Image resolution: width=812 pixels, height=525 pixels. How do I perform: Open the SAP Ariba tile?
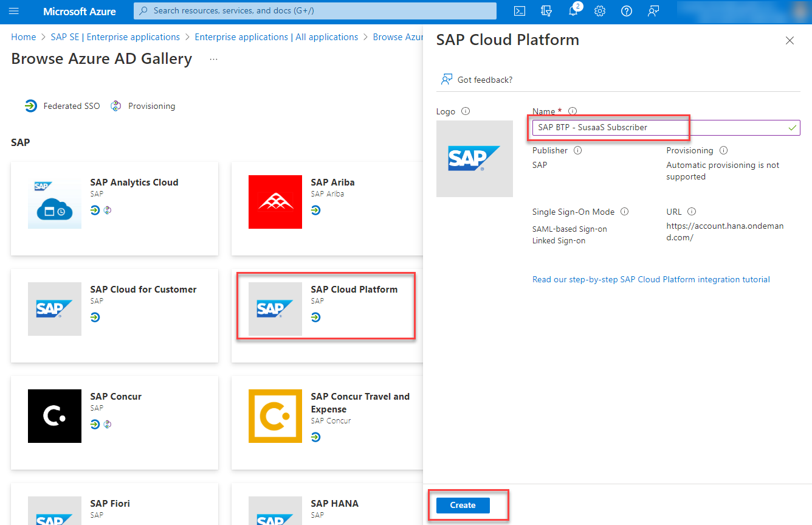tap(327, 209)
